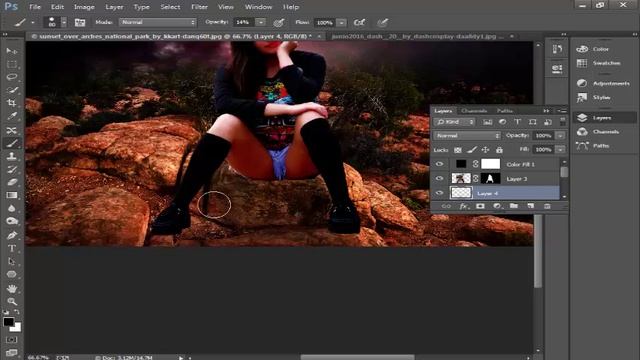Open the Filter menu
Screen dimensions: 640x360
(x=200, y=7)
